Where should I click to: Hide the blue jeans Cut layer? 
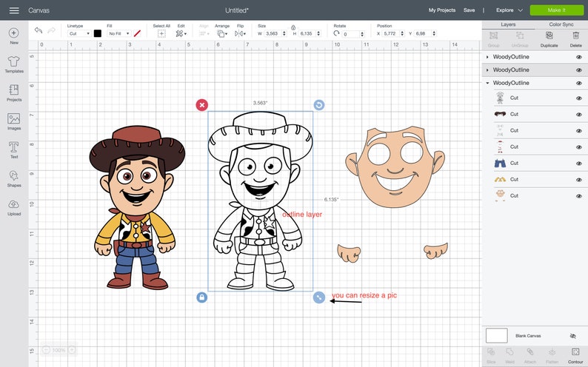coord(578,164)
